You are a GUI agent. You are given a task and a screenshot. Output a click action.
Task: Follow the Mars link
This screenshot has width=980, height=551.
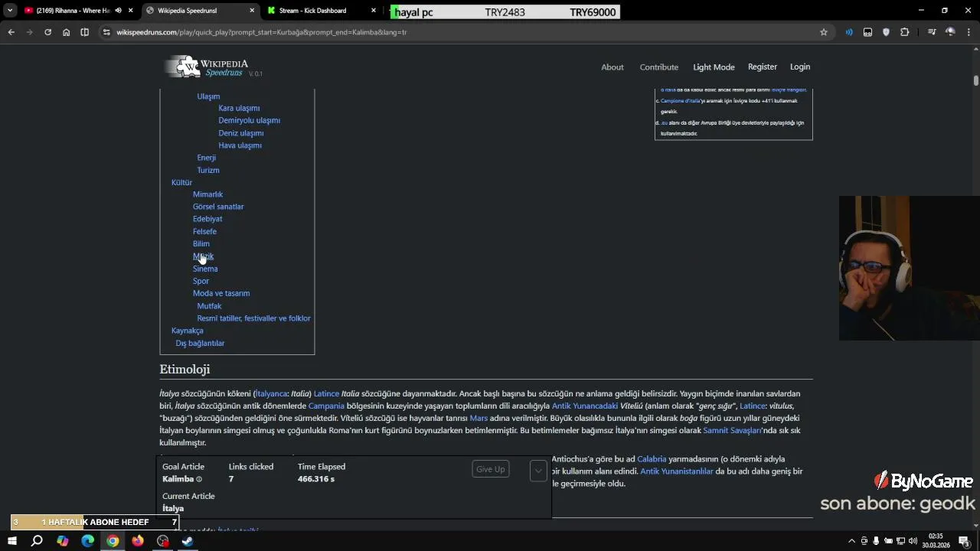click(x=479, y=419)
